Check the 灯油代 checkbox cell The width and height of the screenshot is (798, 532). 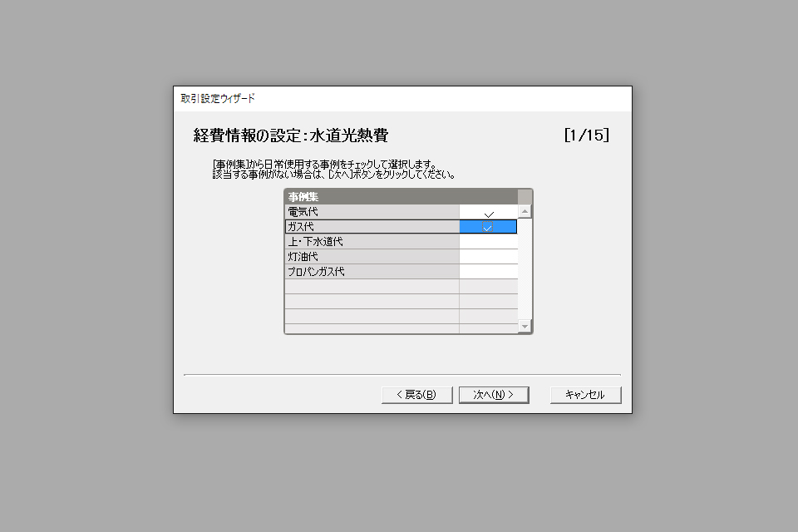[488, 257]
